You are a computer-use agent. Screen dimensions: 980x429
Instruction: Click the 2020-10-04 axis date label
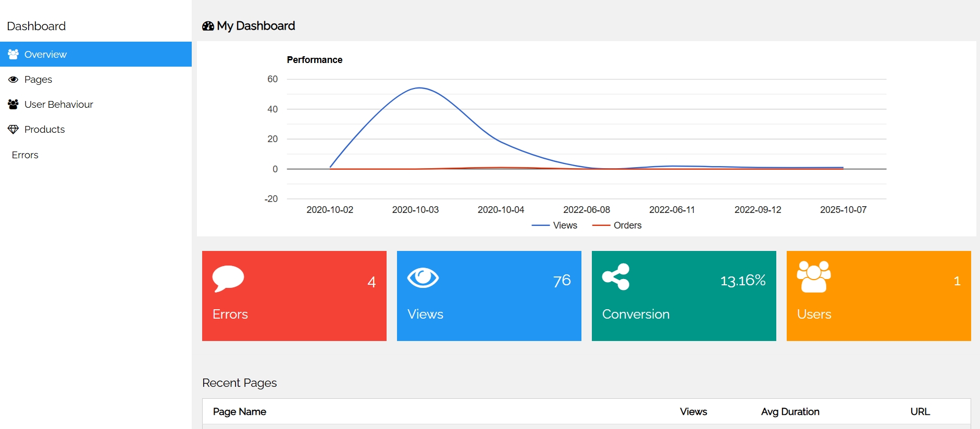(x=501, y=210)
